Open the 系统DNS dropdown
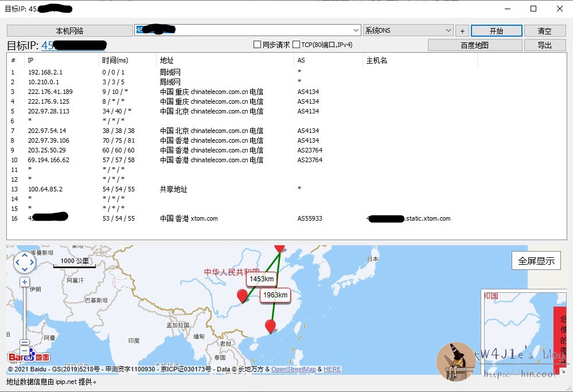The height and width of the screenshot is (392, 573). pos(448,30)
